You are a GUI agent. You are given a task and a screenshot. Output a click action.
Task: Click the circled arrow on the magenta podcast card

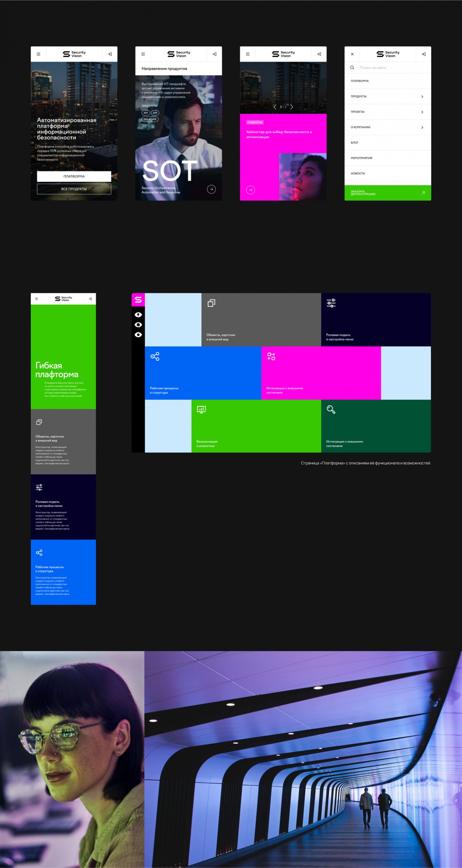[251, 190]
